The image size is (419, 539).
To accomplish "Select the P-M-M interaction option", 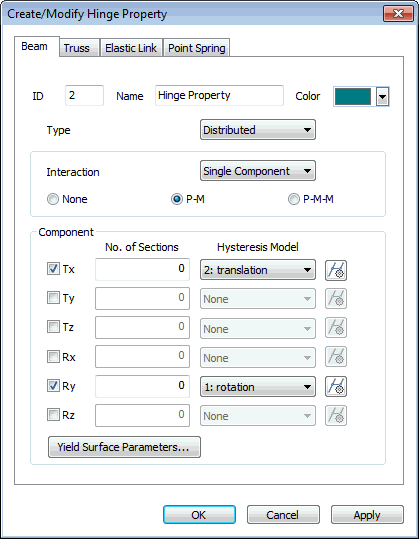I will (x=294, y=199).
